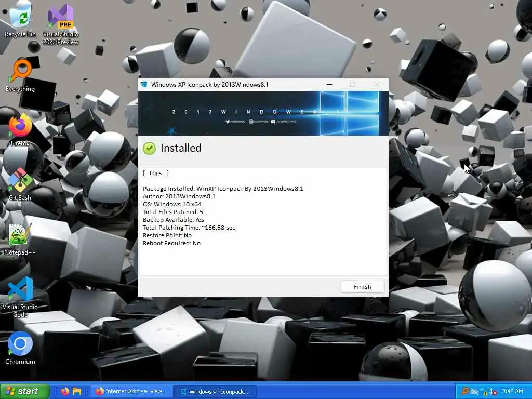
Task: Select the Visual Studio Code desktop icon
Action: (20, 297)
